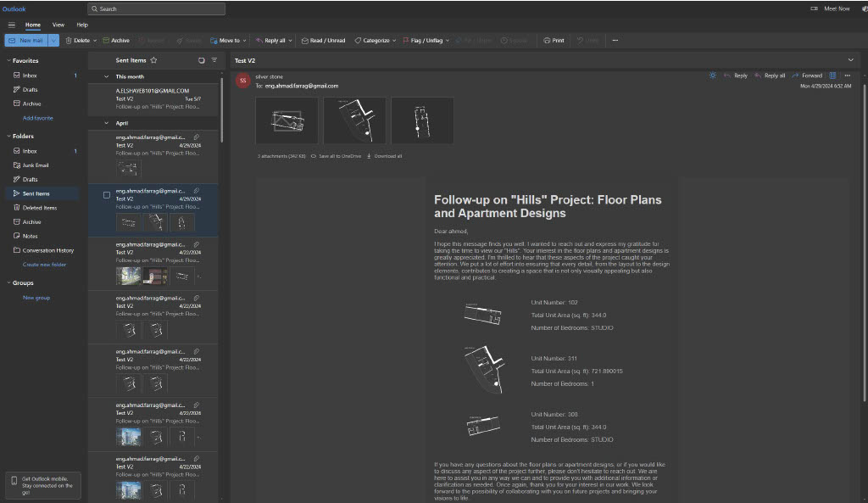Print the open email
This screenshot has width=868, height=503.
click(x=554, y=41)
